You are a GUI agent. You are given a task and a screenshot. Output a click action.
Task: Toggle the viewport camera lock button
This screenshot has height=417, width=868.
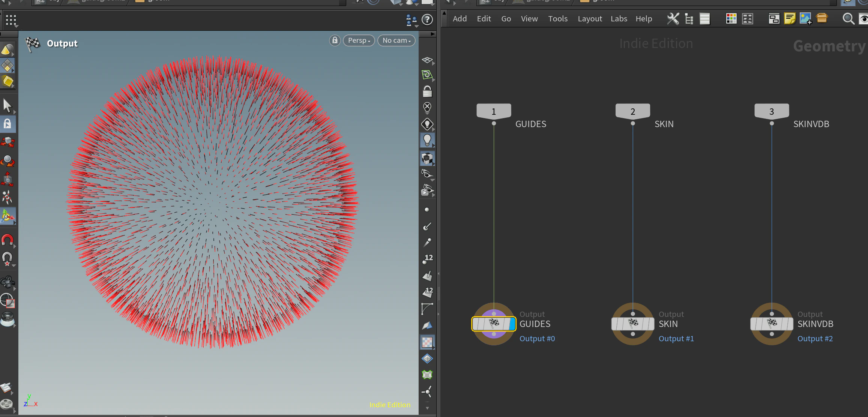[335, 40]
